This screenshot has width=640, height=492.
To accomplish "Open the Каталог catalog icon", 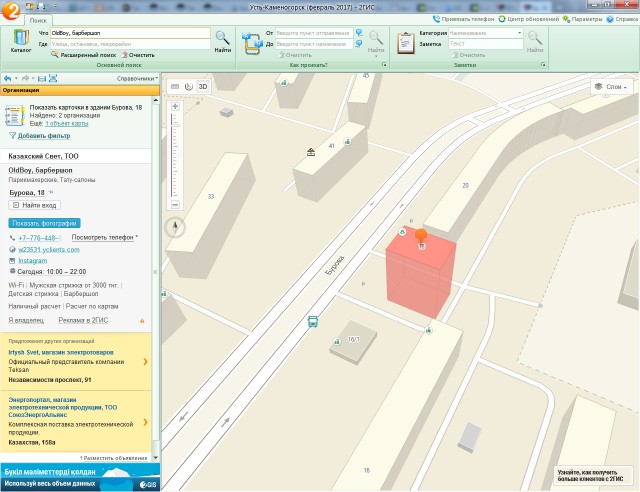I will (19, 41).
